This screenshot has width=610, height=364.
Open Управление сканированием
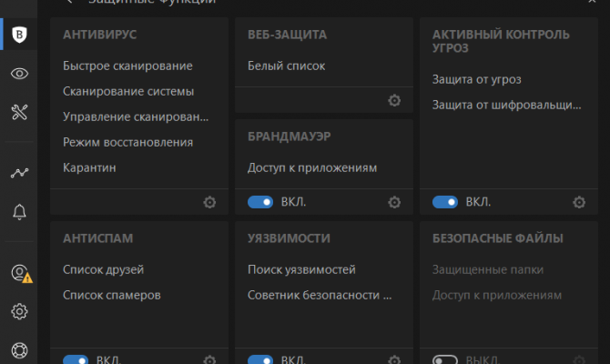point(136,116)
